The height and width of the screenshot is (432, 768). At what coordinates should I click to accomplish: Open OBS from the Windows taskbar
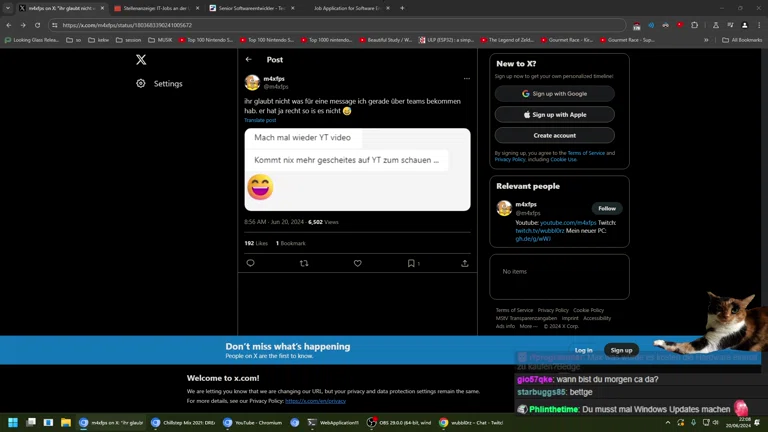[x=398, y=423]
